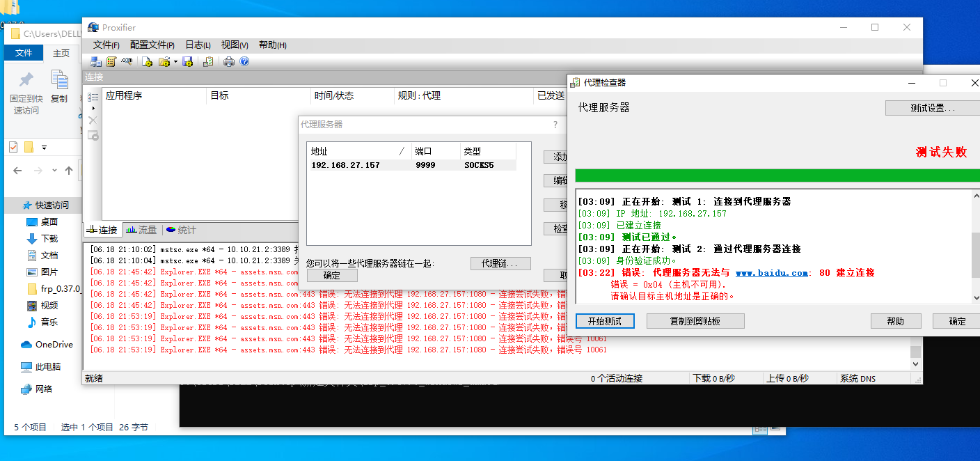Click the 开始测试 button
Image resolution: width=980 pixels, height=461 pixels.
pyautogui.click(x=604, y=321)
